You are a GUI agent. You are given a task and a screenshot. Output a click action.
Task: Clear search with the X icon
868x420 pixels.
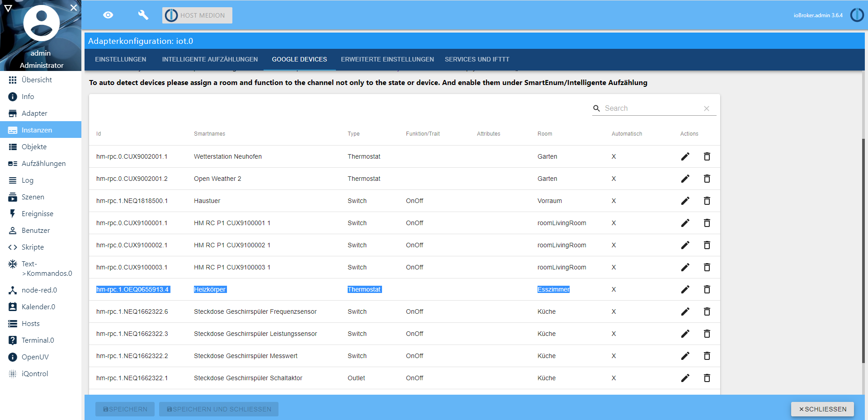pyautogui.click(x=707, y=109)
